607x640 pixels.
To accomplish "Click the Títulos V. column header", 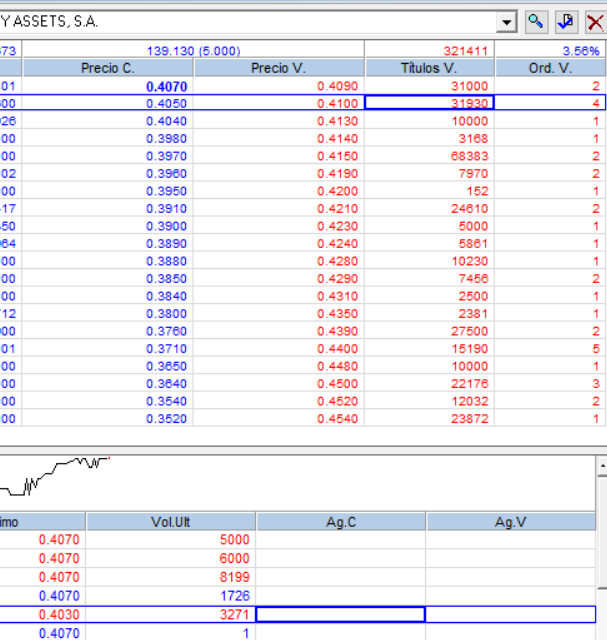I will tap(429, 68).
